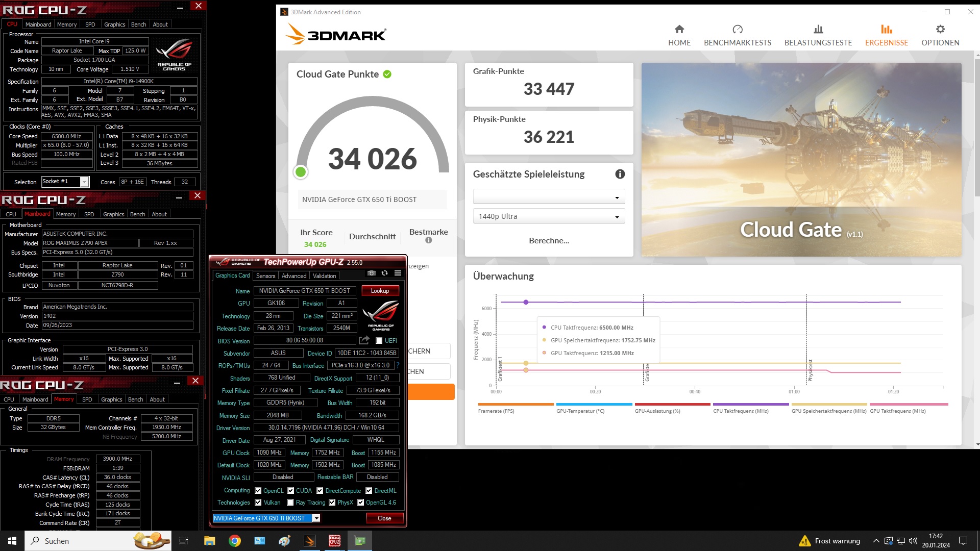The width and height of the screenshot is (980, 551).
Task: Open the HOME section in 3DMark
Action: click(679, 35)
